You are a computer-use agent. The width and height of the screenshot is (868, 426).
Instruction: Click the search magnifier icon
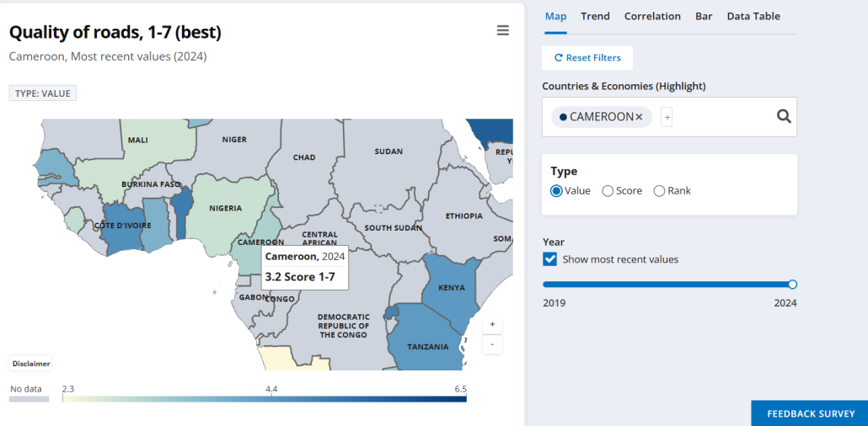[784, 117]
